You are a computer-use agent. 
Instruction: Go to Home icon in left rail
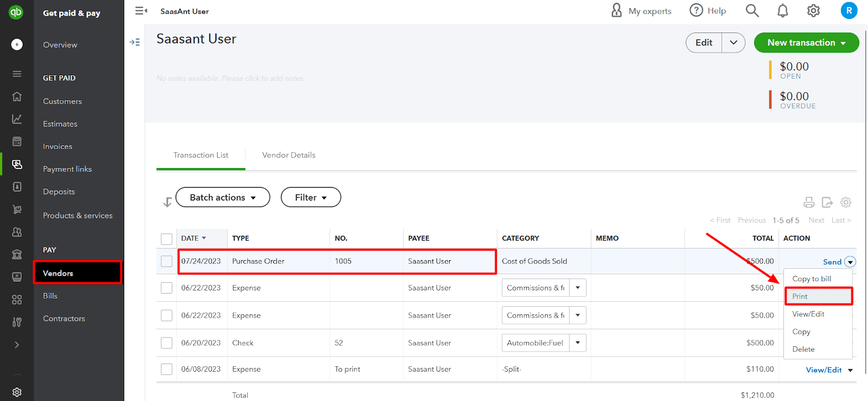17,96
